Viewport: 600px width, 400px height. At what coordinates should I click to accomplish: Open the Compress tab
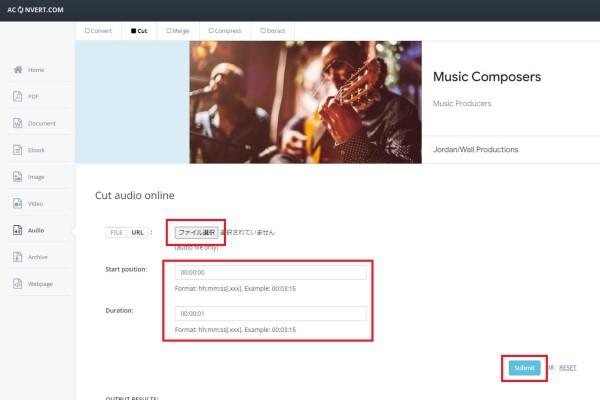coord(225,31)
